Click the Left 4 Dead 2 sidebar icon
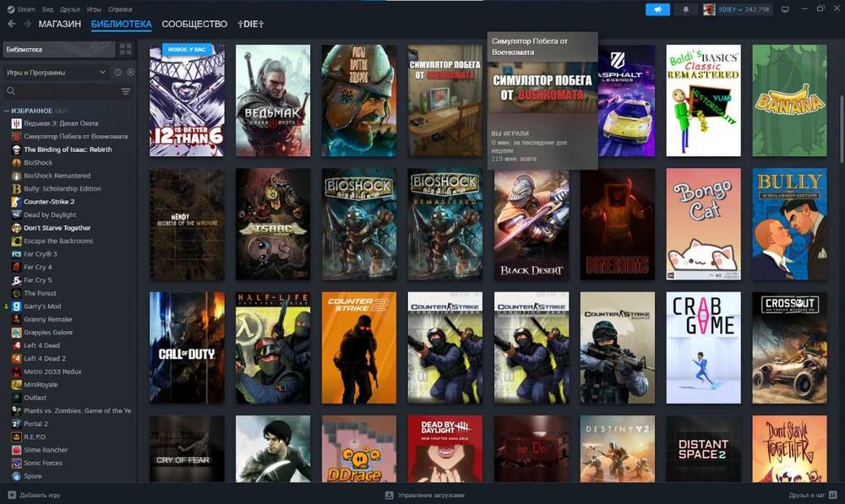Image resolution: width=845 pixels, height=504 pixels. pos(16,359)
